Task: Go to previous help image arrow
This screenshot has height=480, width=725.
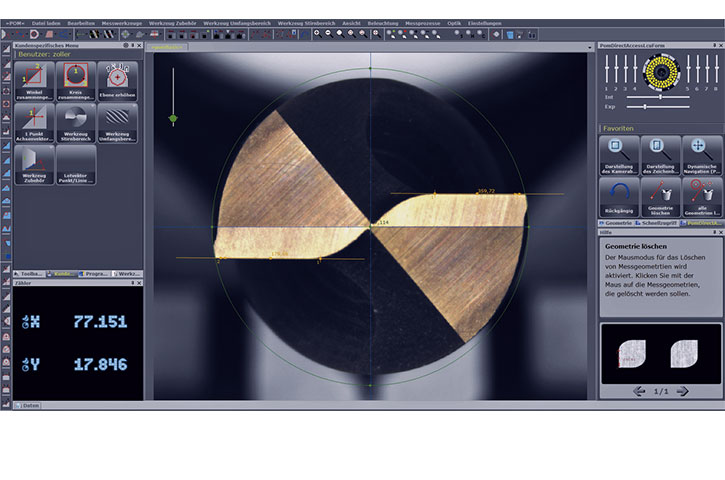Action: point(640,392)
